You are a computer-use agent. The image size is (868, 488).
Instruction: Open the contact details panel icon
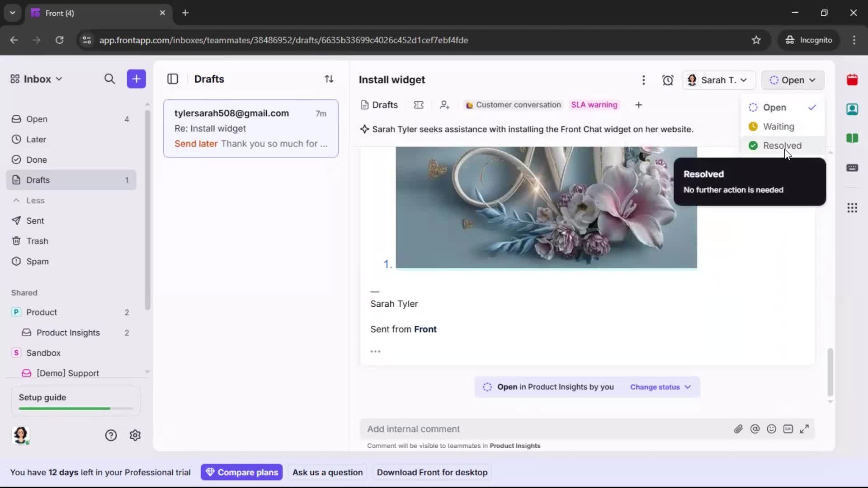point(853,109)
